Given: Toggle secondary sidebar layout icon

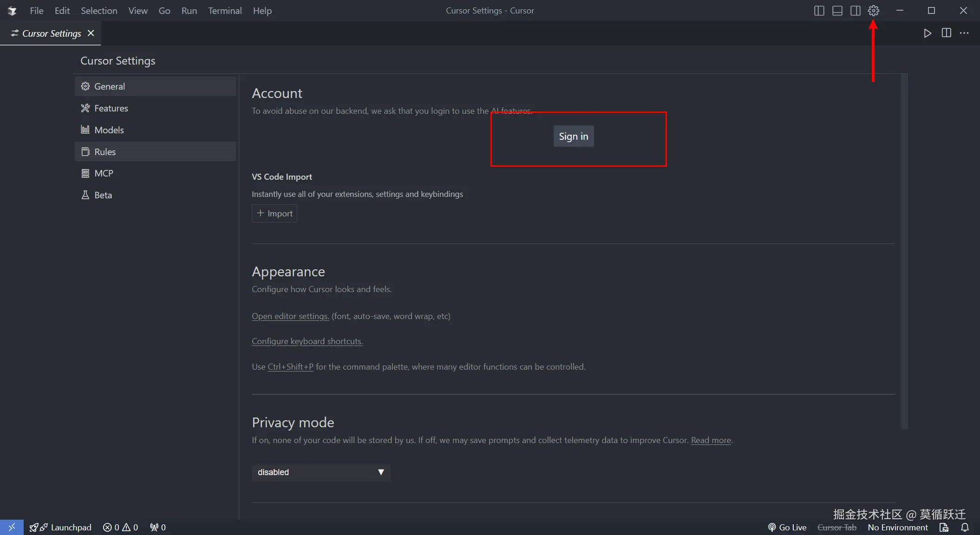Looking at the screenshot, I should coord(855,11).
